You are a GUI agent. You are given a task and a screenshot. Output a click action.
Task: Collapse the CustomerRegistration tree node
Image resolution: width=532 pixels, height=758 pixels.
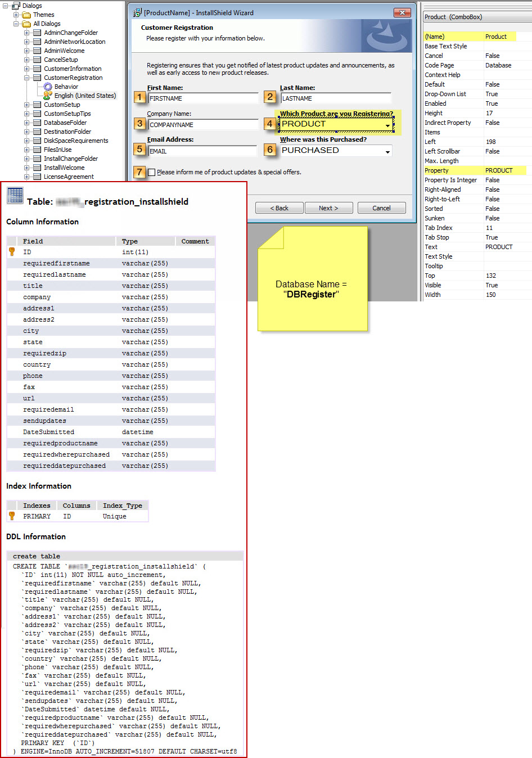click(26, 78)
